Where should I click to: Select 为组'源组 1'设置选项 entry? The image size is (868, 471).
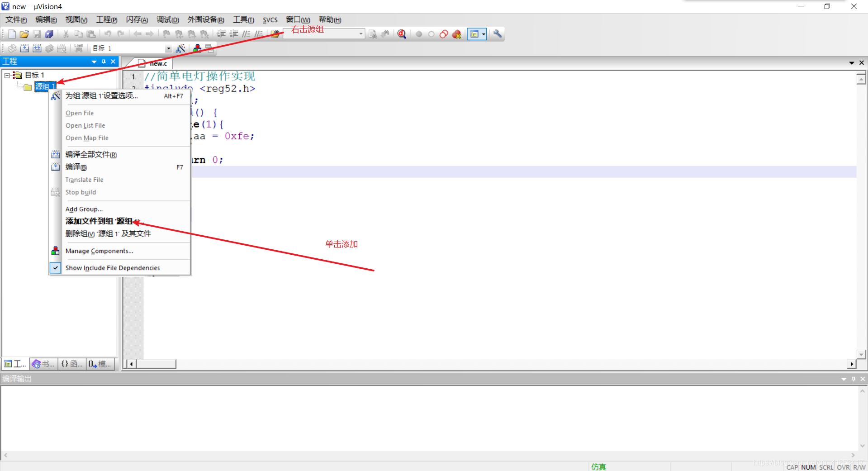[119, 96]
